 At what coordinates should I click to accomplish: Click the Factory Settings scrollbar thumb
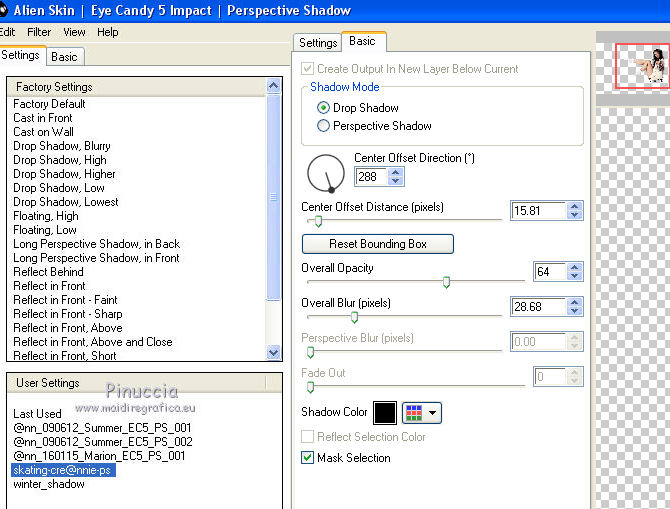[x=273, y=197]
